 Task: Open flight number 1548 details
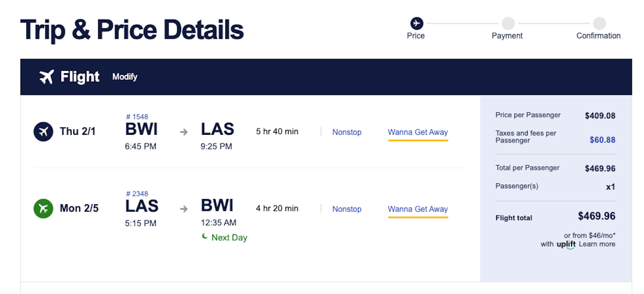tap(137, 117)
